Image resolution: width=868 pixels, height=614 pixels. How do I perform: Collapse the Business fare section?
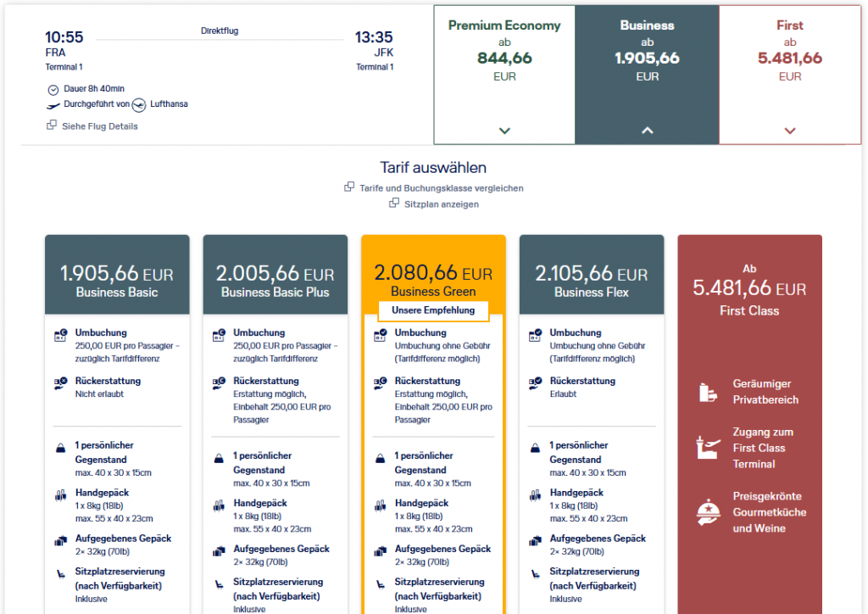(647, 130)
